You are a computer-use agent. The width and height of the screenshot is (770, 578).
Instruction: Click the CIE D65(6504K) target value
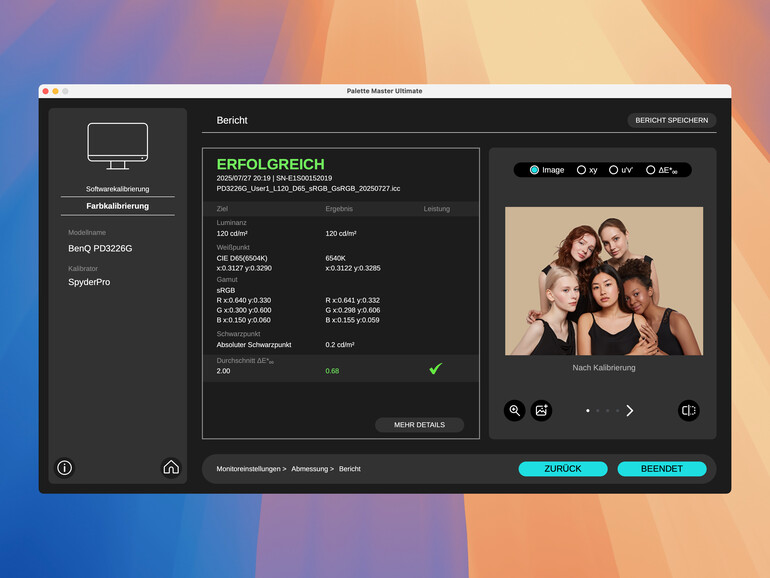tap(242, 258)
